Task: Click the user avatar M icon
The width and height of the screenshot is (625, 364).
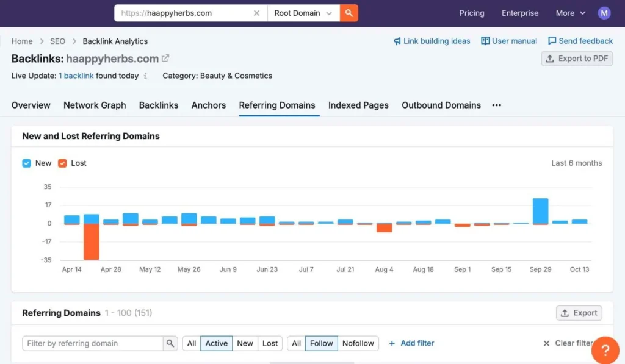Action: [604, 13]
